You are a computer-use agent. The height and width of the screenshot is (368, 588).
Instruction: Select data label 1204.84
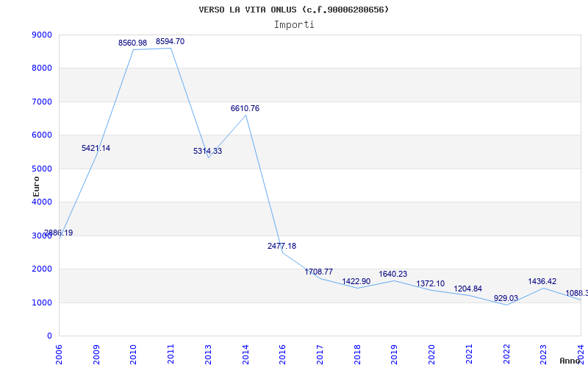(x=468, y=289)
